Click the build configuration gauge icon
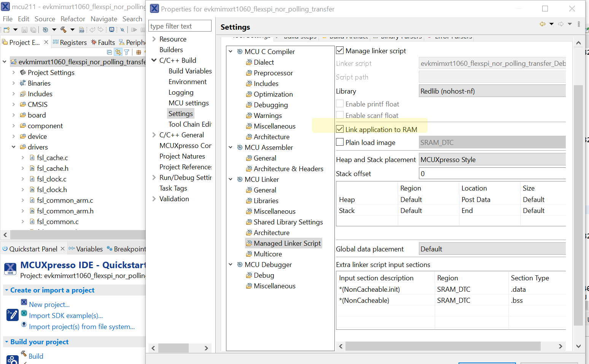589x364 pixels. click(45, 30)
